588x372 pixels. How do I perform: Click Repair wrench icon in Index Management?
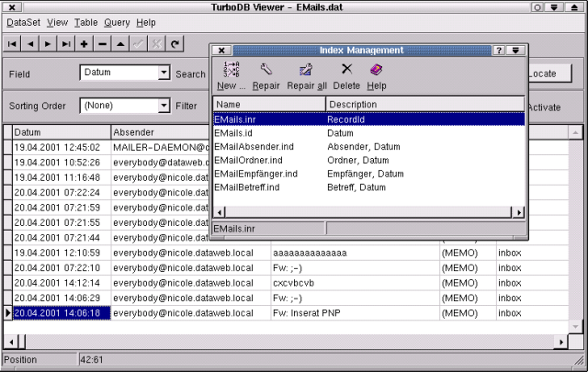pyautogui.click(x=266, y=76)
